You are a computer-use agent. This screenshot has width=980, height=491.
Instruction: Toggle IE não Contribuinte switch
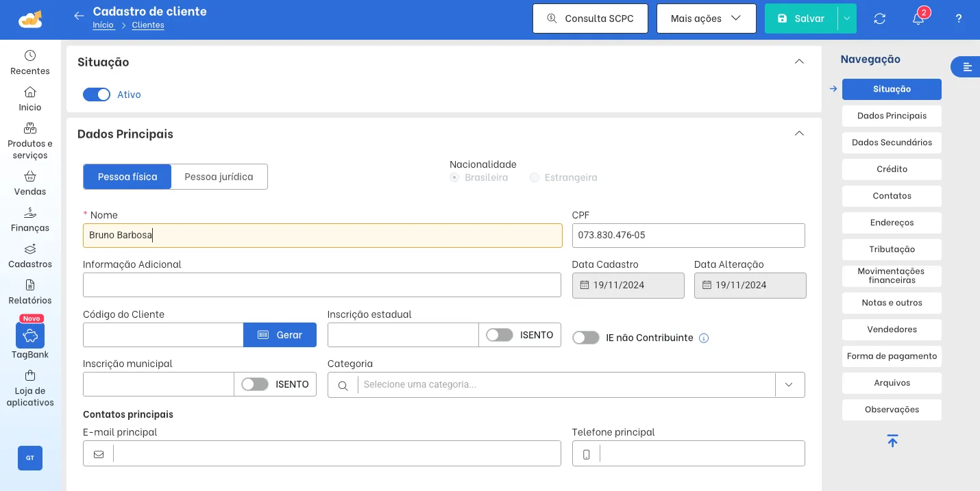click(586, 338)
